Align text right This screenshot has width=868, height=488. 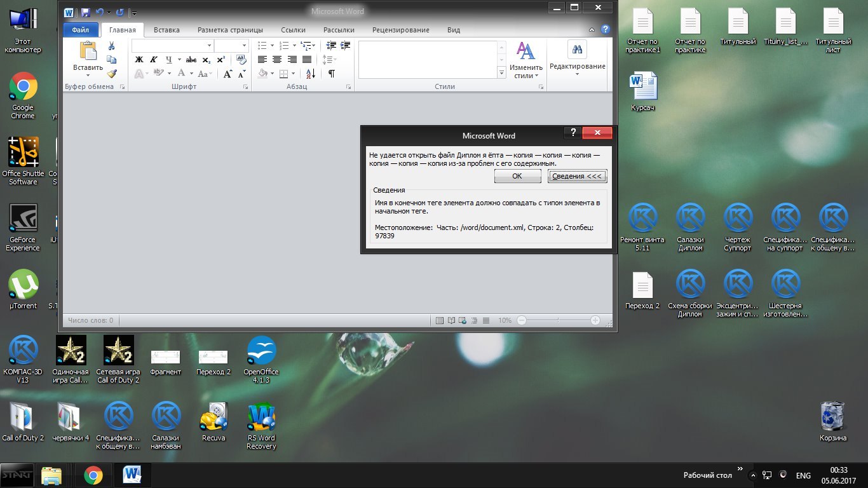click(292, 60)
